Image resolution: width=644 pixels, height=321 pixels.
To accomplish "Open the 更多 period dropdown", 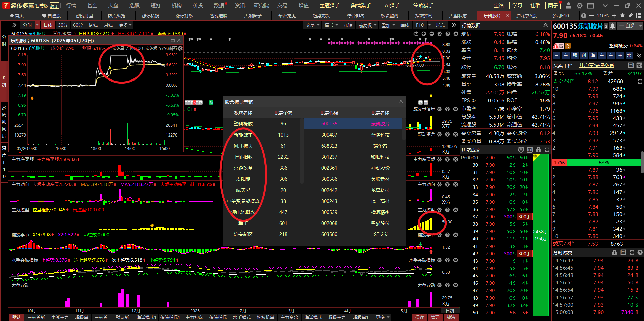I will pos(125,25).
